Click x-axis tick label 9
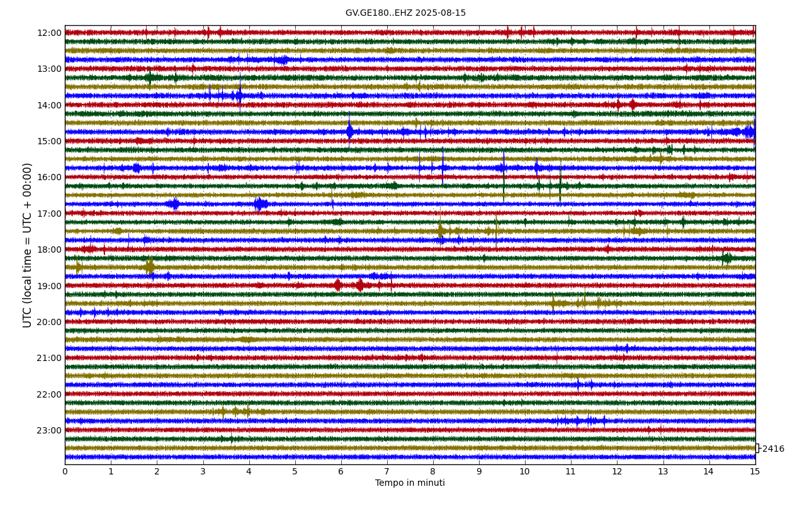This screenshot has width=812, height=516. pos(479,471)
